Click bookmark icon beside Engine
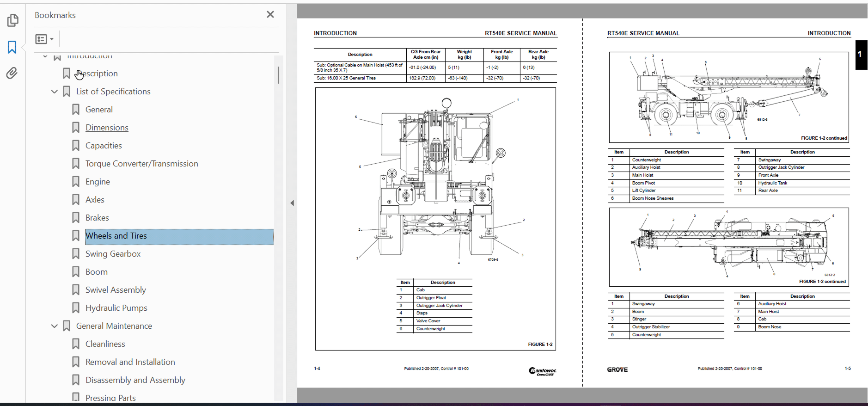 point(76,182)
